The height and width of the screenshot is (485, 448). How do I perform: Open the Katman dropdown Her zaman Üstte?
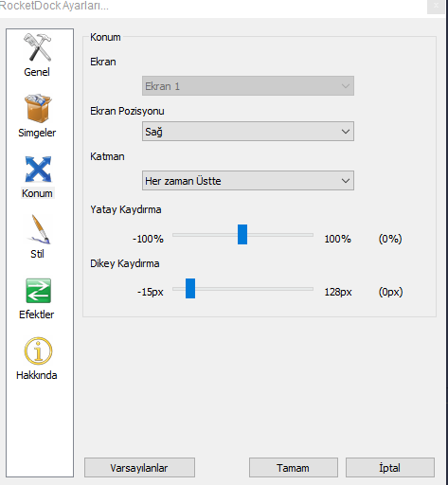pos(248,181)
